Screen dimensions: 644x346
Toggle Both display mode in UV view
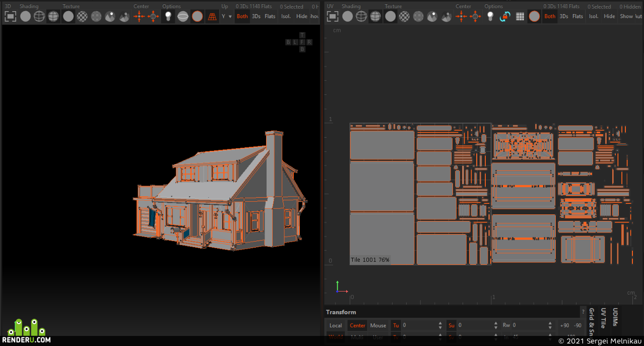click(550, 16)
